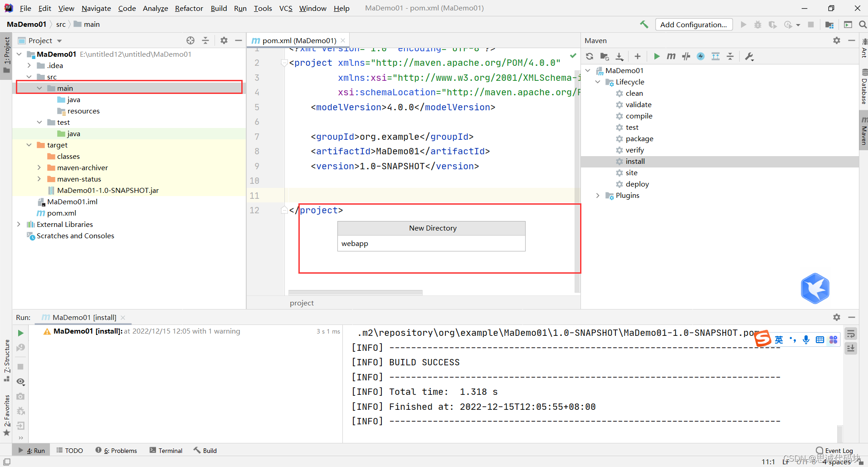
Task: Expand all nodes in Maven panel
Action: 716,56
